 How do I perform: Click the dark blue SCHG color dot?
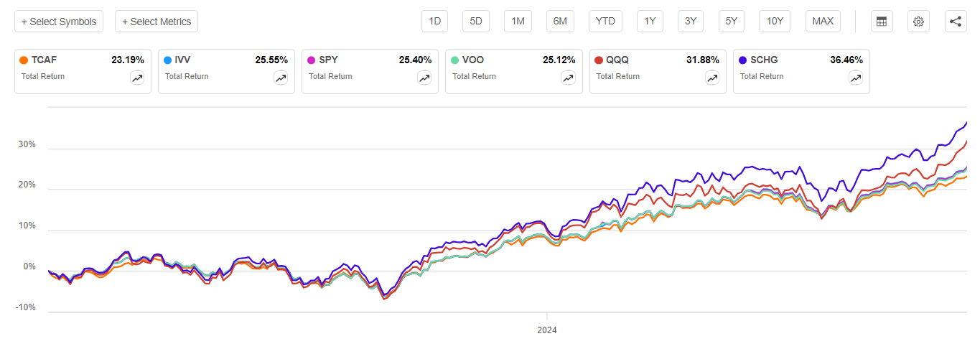[743, 60]
